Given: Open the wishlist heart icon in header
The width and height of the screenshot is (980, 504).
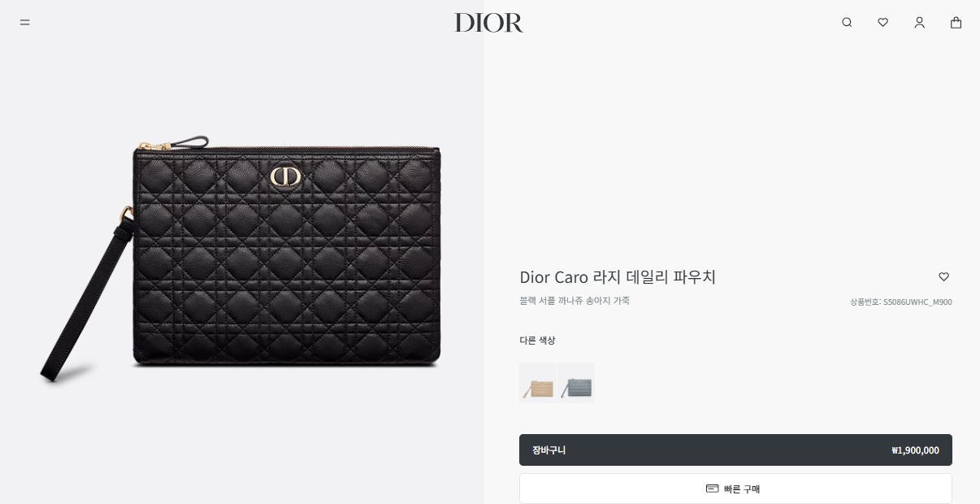Looking at the screenshot, I should pos(882,23).
